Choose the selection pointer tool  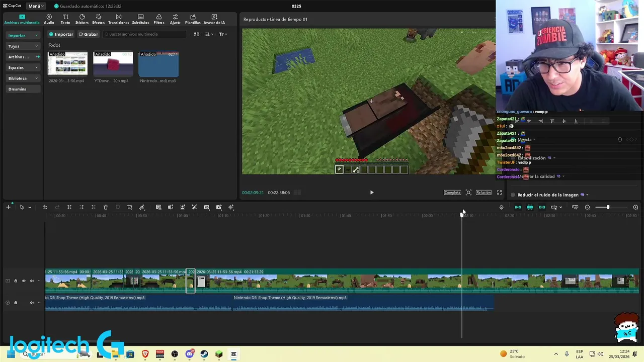pyautogui.click(x=22, y=207)
